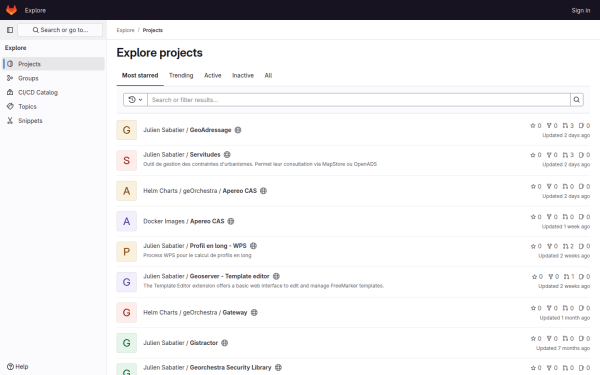Click the Explore breadcrumb link
600x375 pixels.
point(126,30)
